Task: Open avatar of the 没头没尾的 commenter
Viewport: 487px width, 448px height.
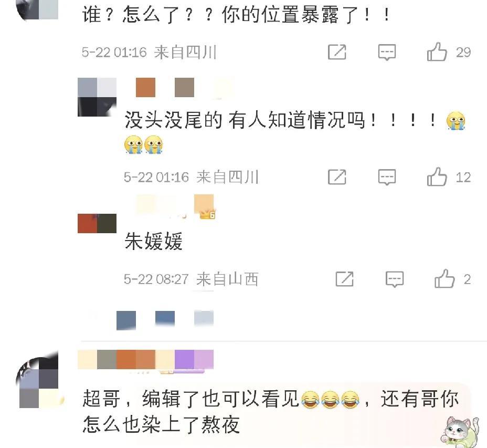Action: [97, 97]
